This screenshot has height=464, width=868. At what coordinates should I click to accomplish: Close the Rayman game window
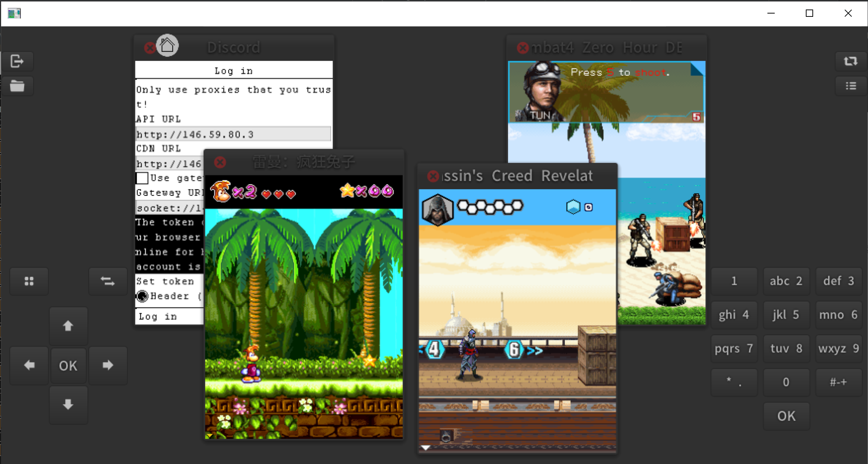(x=220, y=162)
